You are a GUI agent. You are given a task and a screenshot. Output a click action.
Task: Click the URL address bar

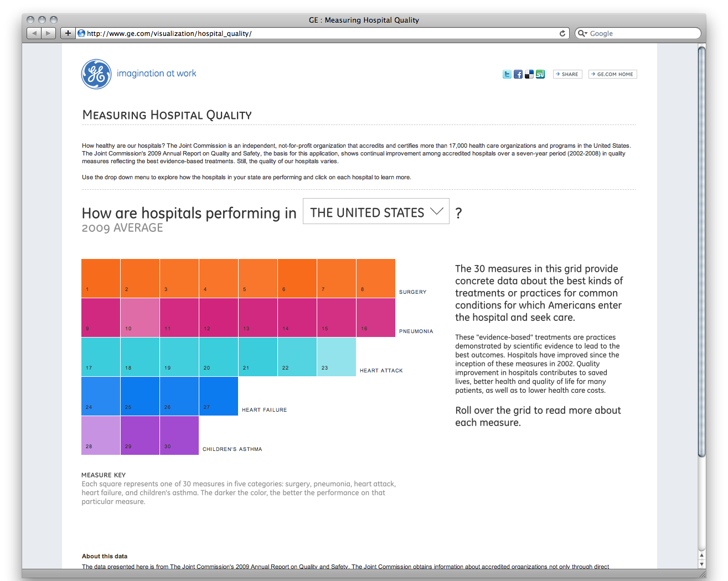tap(321, 33)
